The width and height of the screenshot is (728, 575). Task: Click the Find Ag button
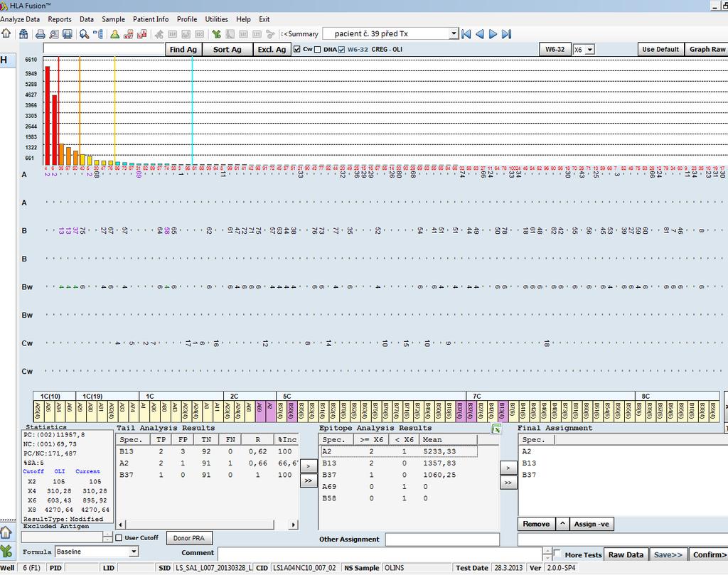183,49
